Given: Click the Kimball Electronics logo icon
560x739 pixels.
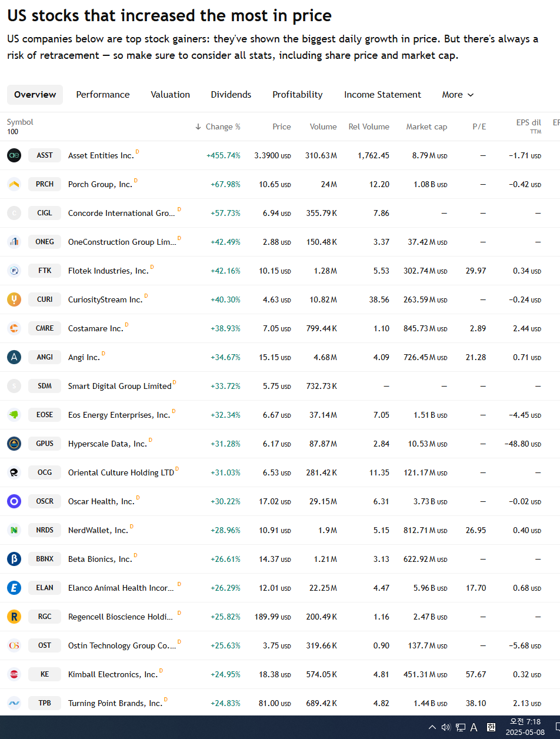Looking at the screenshot, I should coord(14,674).
